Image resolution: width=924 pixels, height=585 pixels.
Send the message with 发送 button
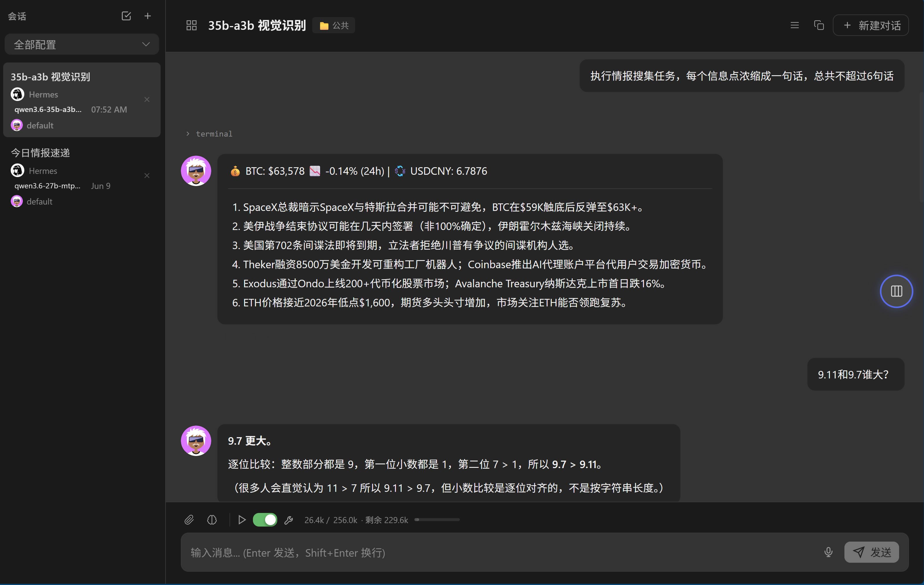tap(871, 552)
